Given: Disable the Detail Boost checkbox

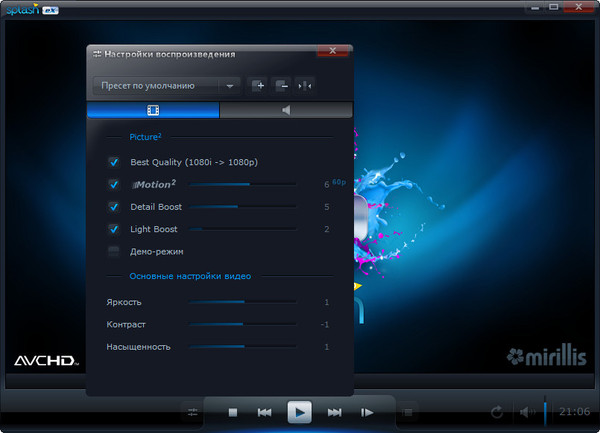Looking at the screenshot, I should pyautogui.click(x=114, y=207).
